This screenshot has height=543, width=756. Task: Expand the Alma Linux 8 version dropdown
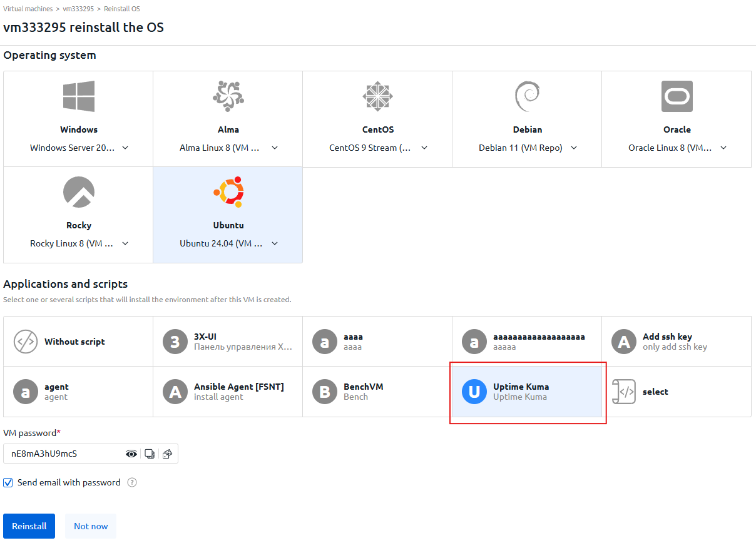pyautogui.click(x=275, y=148)
